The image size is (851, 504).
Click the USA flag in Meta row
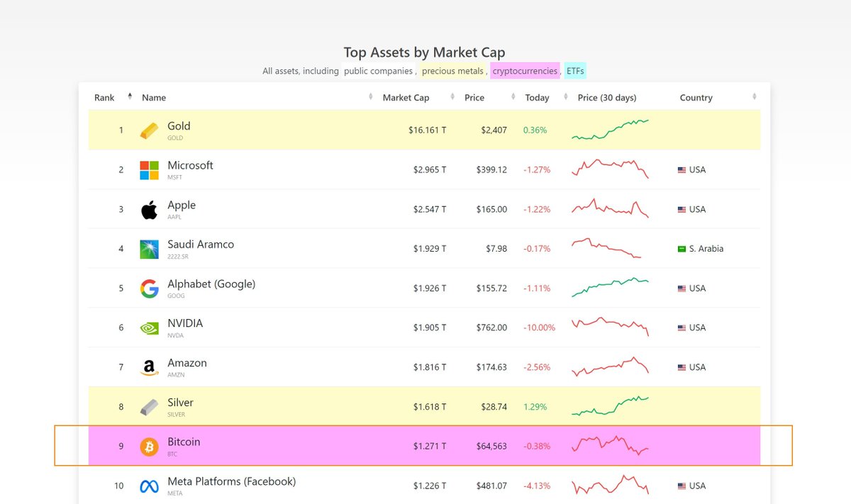click(x=682, y=486)
